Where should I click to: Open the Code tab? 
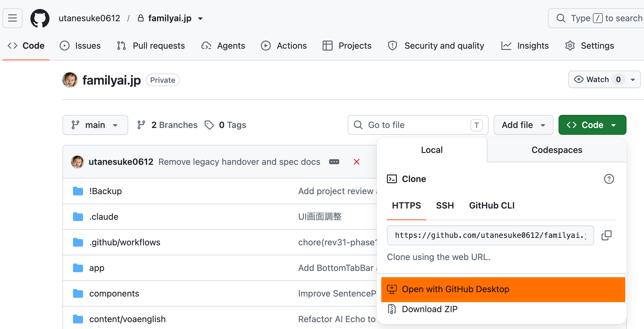pyautogui.click(x=26, y=46)
